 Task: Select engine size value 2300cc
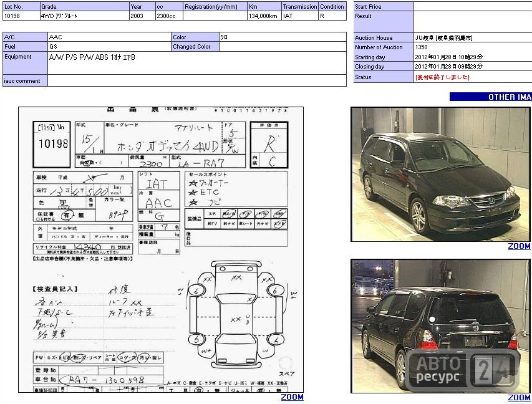click(x=166, y=16)
